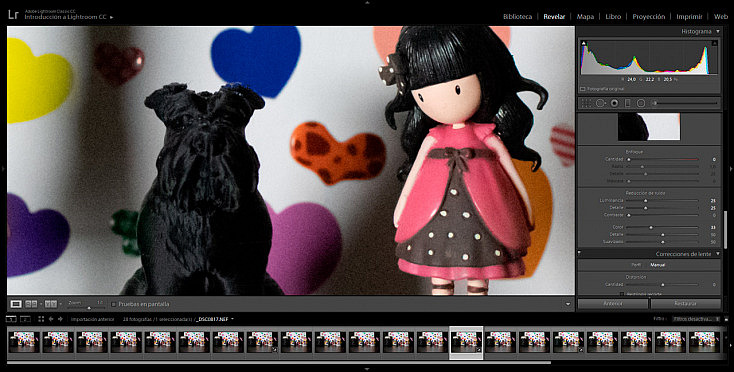
Task: Adjust the Enfoque Cantidad slider
Action: (x=662, y=160)
